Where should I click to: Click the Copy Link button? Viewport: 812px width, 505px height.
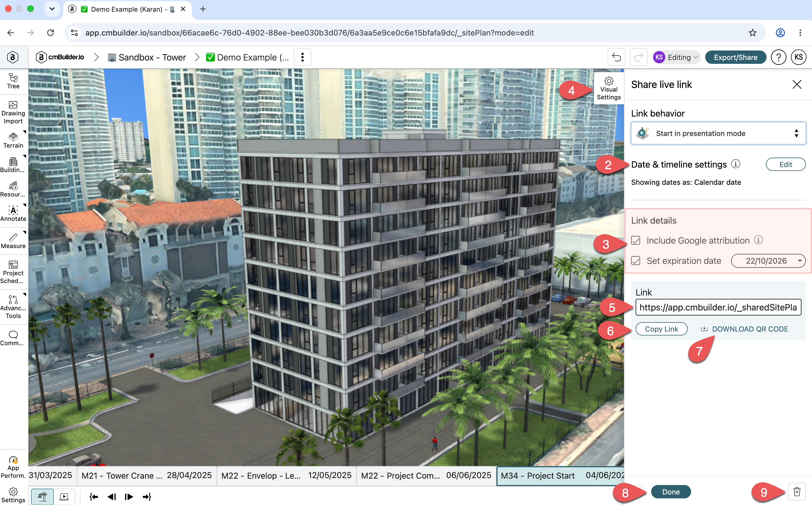click(x=661, y=329)
